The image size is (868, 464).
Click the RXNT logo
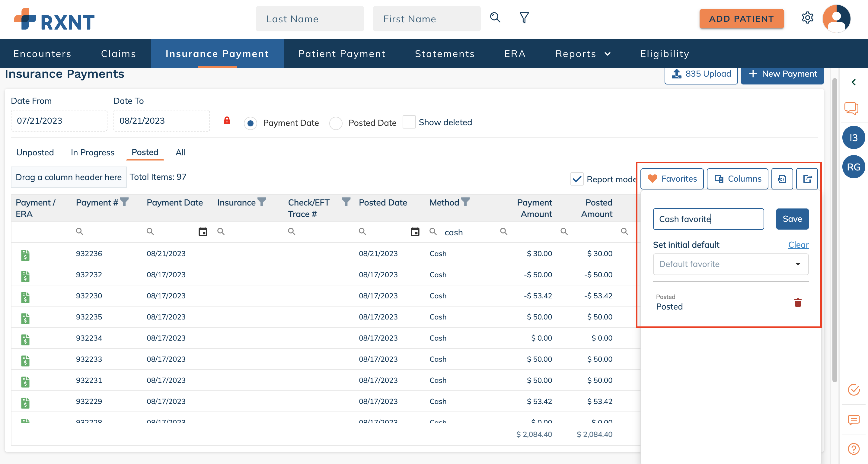tap(54, 20)
